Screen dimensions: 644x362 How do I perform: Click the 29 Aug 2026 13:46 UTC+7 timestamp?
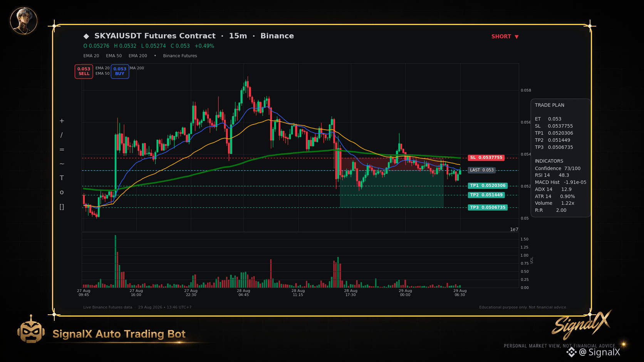[x=165, y=307]
